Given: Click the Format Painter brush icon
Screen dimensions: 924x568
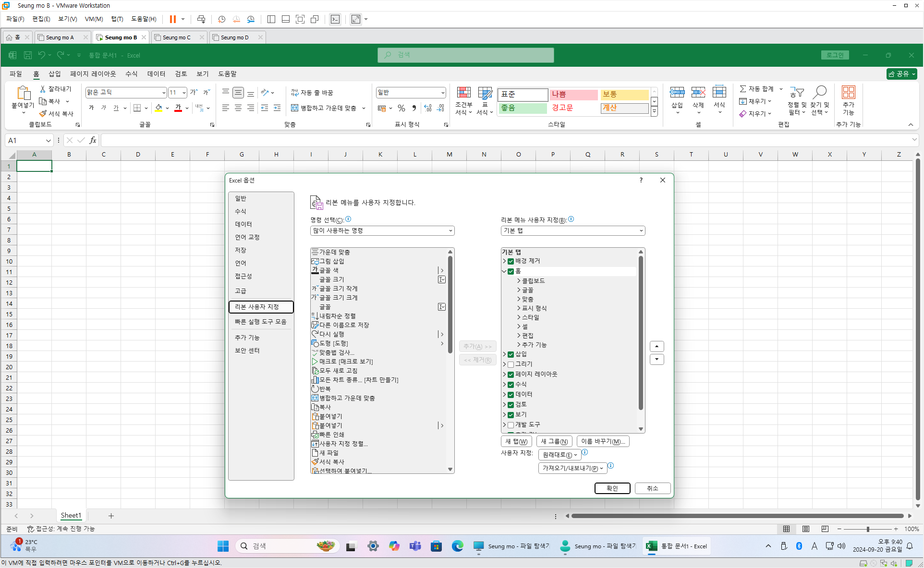Looking at the screenshot, I should coord(43,114).
